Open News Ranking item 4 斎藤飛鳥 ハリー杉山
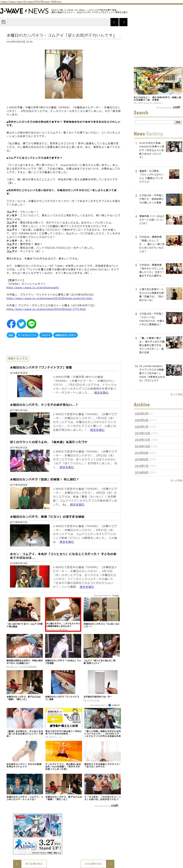 coord(152,220)
